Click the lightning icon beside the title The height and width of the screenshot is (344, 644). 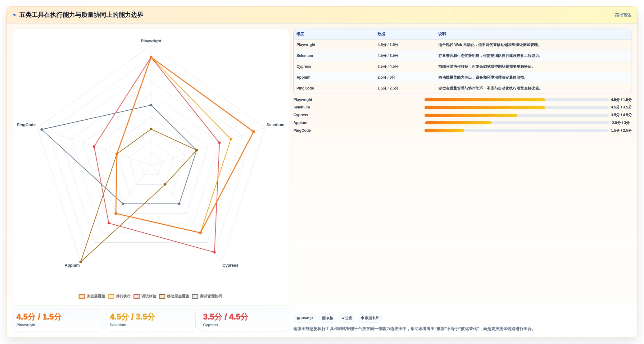(x=15, y=15)
